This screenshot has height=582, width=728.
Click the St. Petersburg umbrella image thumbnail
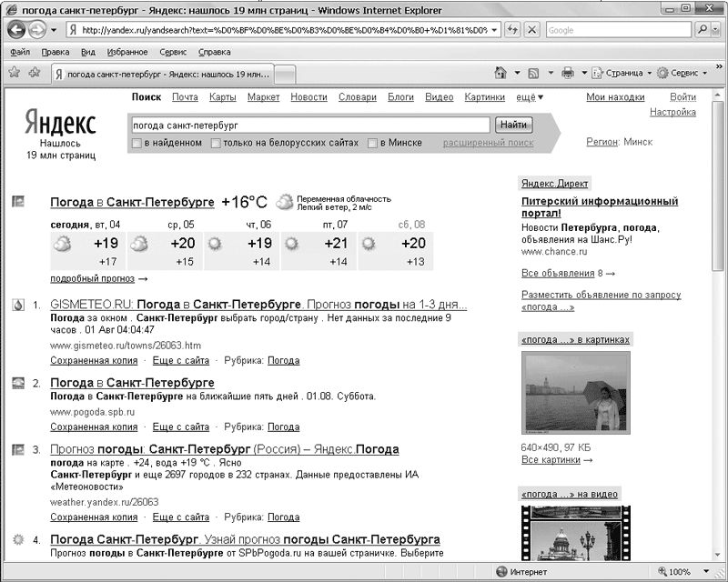click(x=576, y=393)
